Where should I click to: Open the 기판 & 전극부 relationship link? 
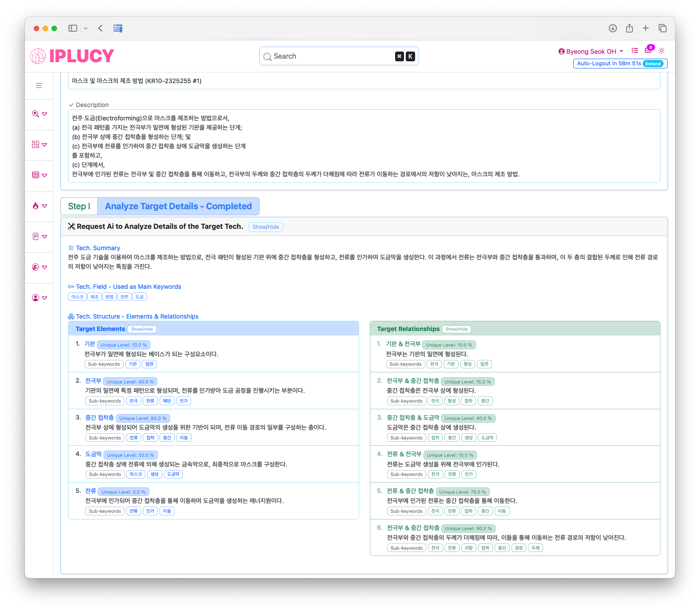(x=403, y=344)
